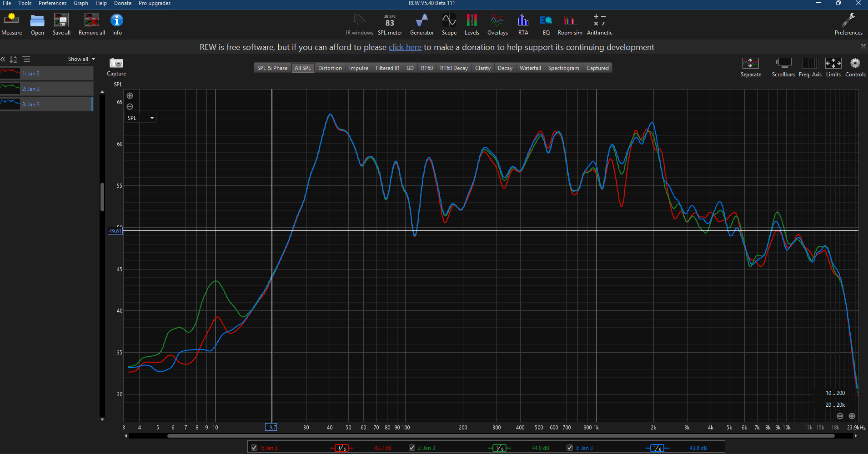
Task: Expand the SPL axis dropdown
Action: pos(140,118)
